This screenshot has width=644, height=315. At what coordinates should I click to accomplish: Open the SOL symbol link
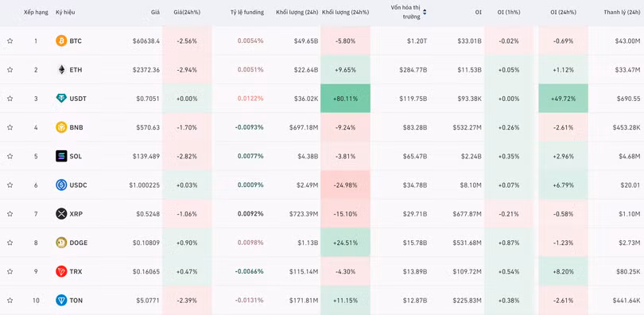[76, 156]
